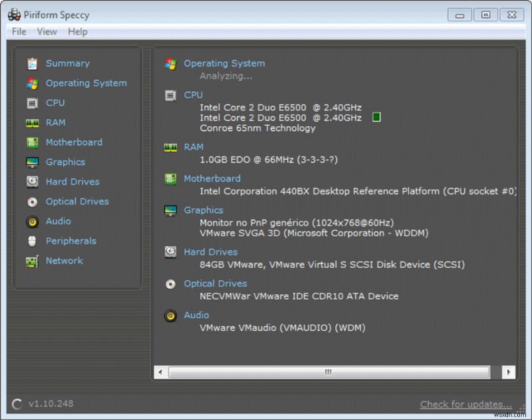Click the CPU chip icon in sidebar

32,103
